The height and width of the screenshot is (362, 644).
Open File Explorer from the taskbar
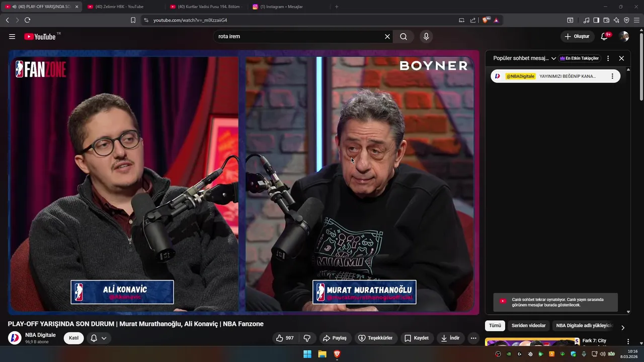pos(322,354)
